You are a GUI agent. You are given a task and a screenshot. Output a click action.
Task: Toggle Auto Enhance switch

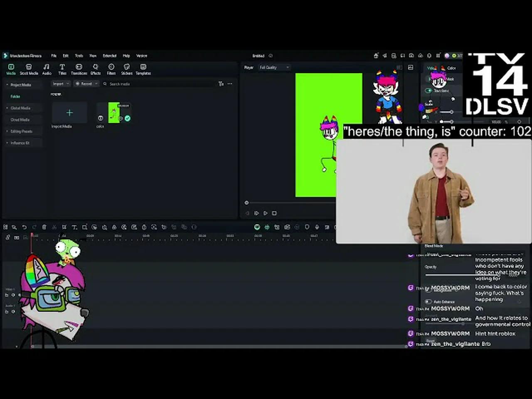tap(429, 302)
